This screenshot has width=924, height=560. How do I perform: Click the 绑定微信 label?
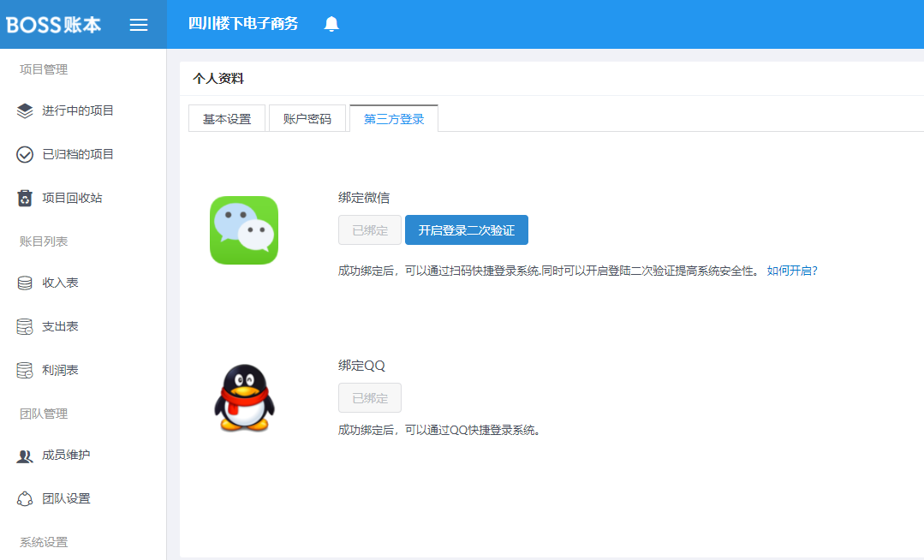tap(364, 198)
